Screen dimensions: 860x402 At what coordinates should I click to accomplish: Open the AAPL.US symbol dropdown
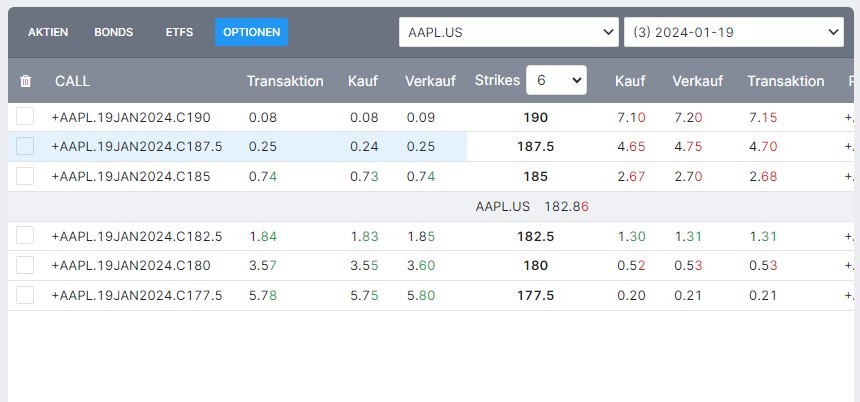click(508, 32)
